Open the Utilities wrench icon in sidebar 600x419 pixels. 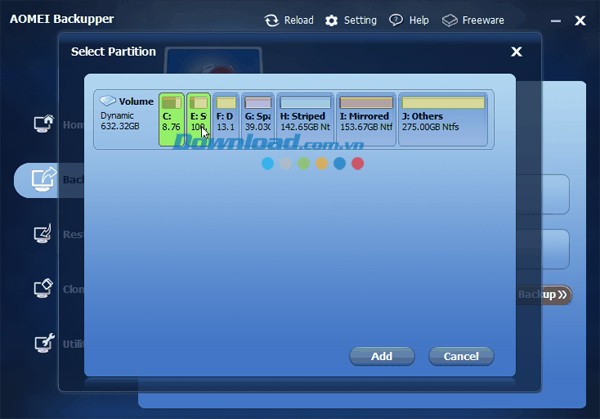click(44, 343)
